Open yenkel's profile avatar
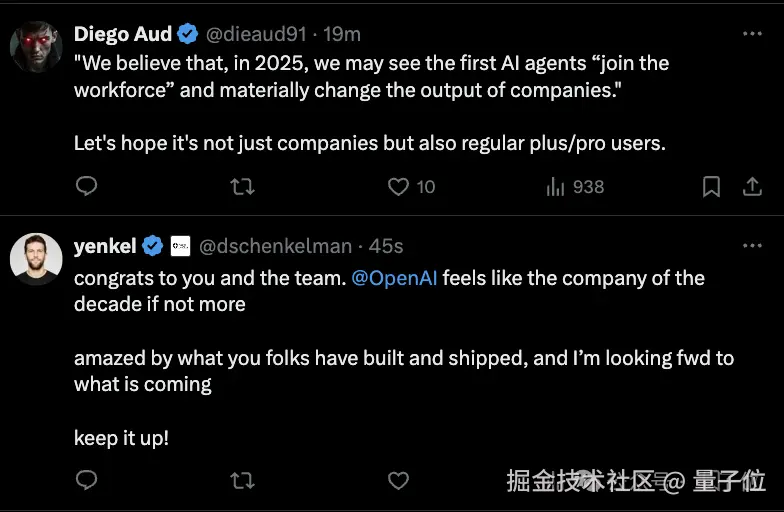Image resolution: width=784 pixels, height=512 pixels. tap(36, 259)
